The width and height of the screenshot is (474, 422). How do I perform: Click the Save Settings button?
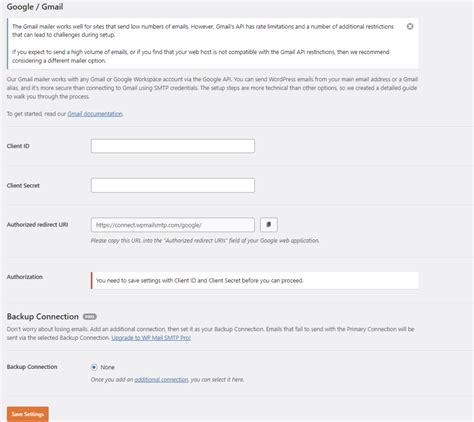(x=28, y=414)
